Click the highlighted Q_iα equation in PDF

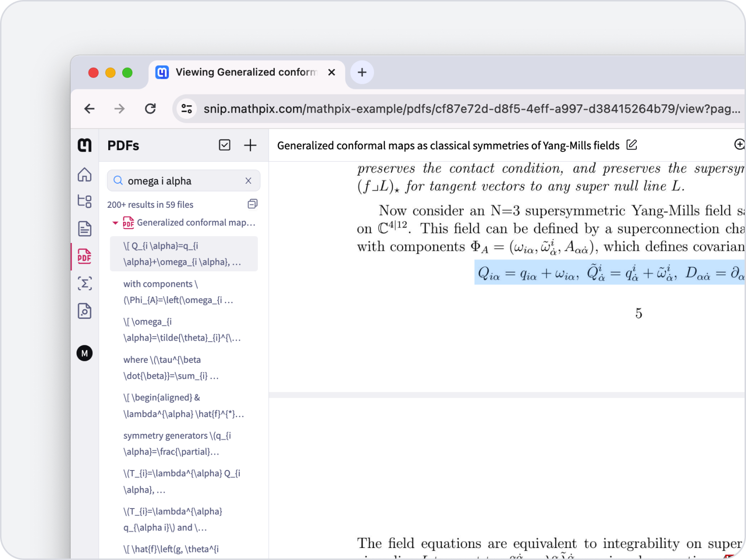(x=610, y=272)
